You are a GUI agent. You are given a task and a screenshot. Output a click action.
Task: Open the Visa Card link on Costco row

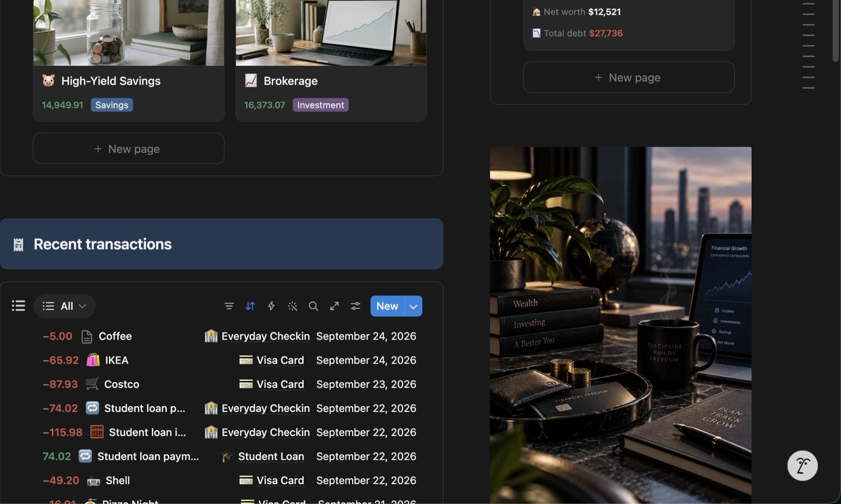coord(280,384)
